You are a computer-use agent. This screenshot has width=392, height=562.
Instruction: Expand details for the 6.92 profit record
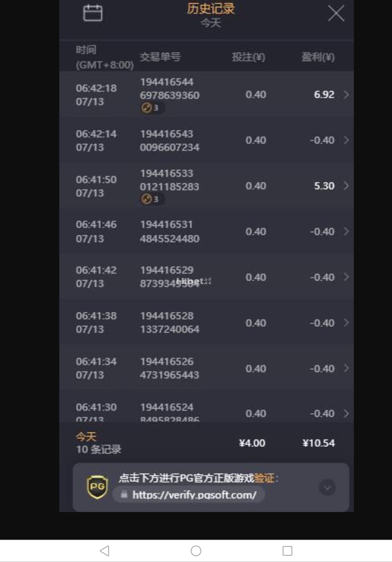pos(346,95)
